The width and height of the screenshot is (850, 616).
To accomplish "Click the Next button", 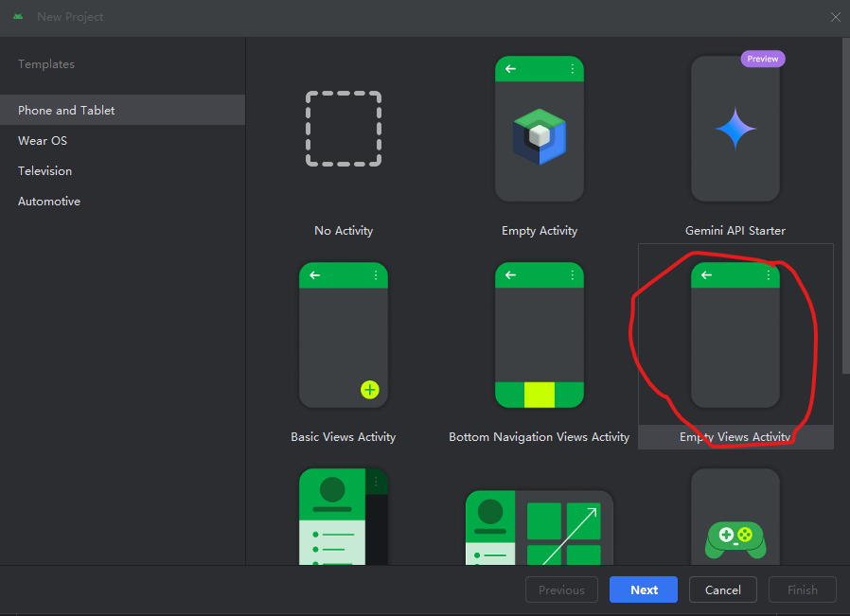I will coord(644,590).
